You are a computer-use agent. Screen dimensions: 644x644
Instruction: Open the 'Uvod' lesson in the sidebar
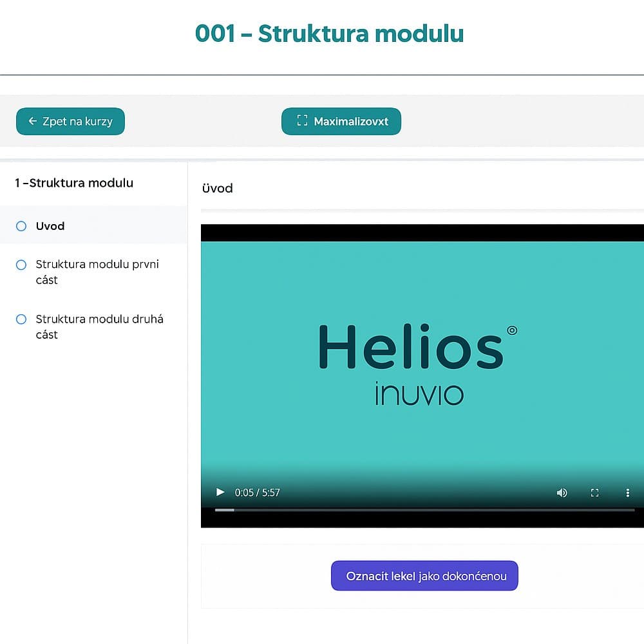(93, 225)
